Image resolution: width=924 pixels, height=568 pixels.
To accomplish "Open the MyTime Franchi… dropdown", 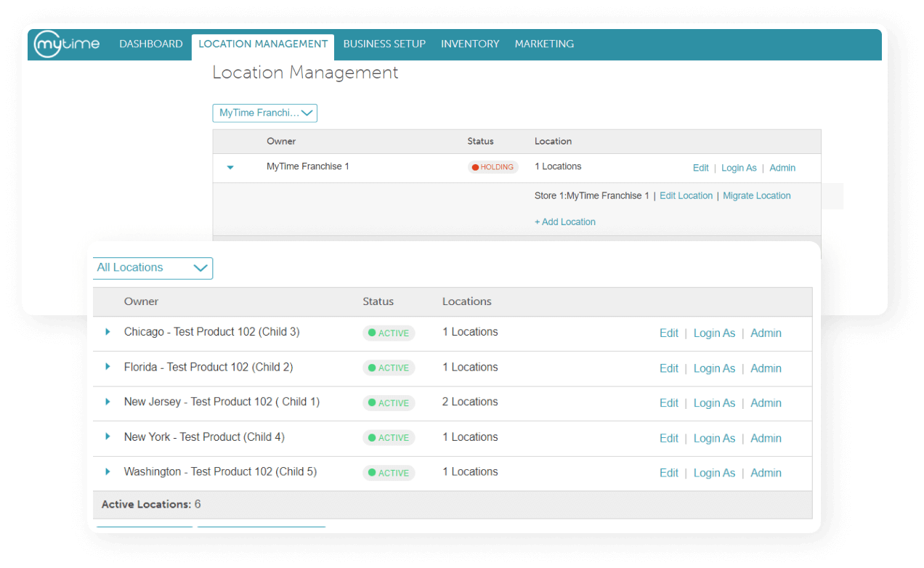I will (265, 113).
